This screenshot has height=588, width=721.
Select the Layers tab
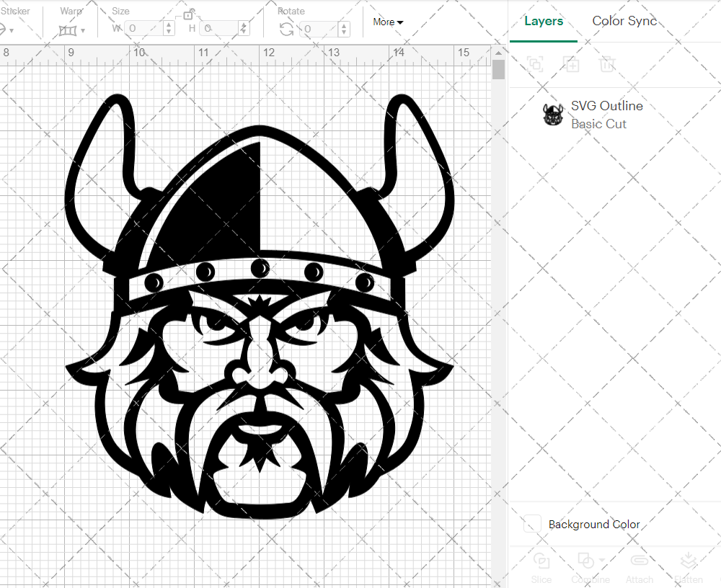tap(544, 21)
